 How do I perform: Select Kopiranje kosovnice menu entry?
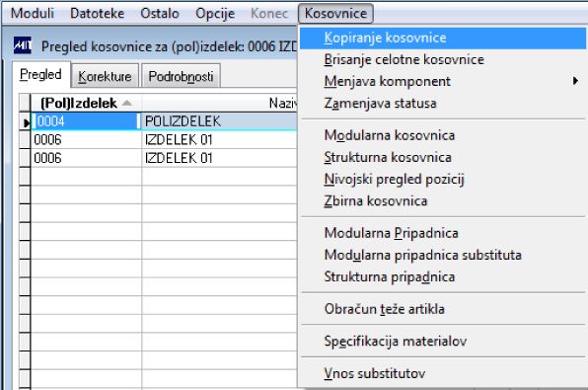pos(443,38)
